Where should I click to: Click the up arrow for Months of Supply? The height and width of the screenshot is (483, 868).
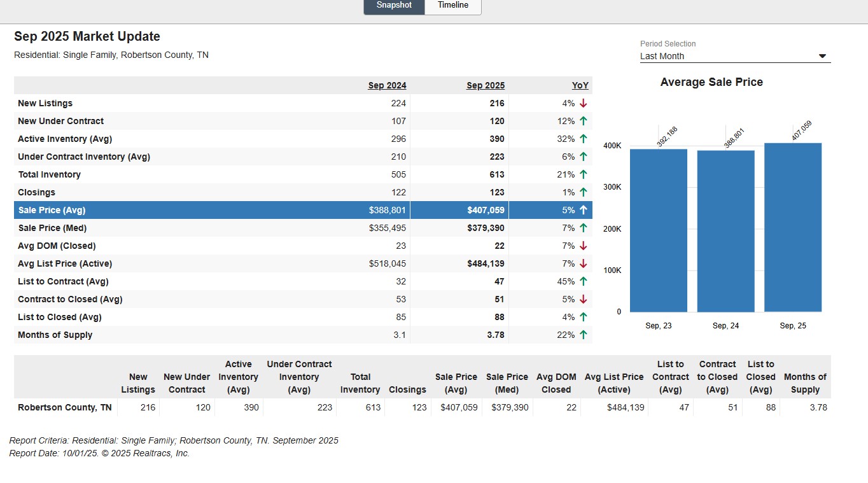583,335
